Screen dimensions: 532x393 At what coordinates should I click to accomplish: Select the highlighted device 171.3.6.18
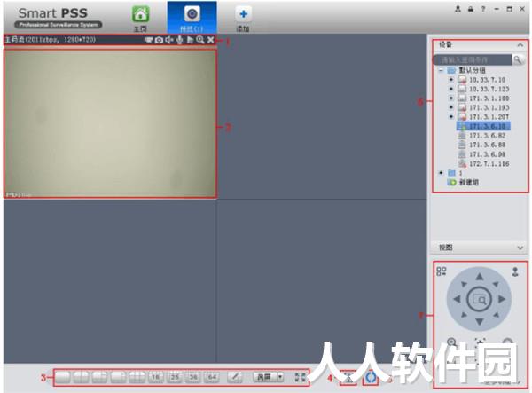click(483, 126)
